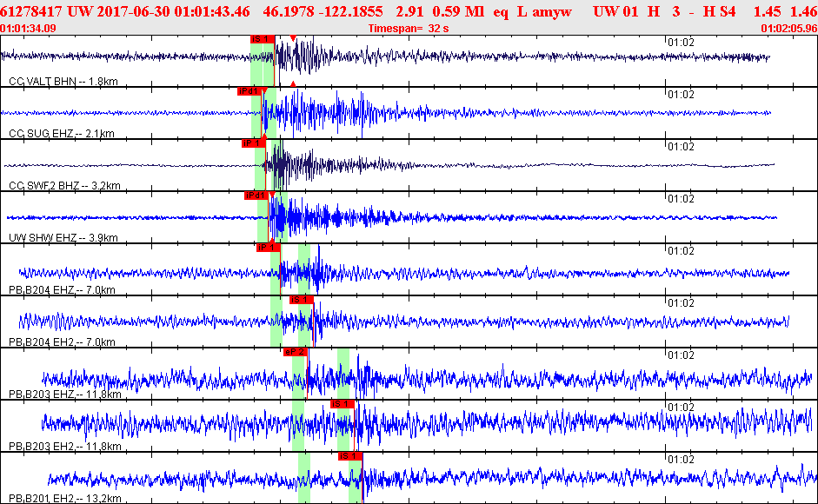Click the 01:02 time label on B204 EHZ trace
Viewport: 818px width, 504px height.
tap(682, 251)
